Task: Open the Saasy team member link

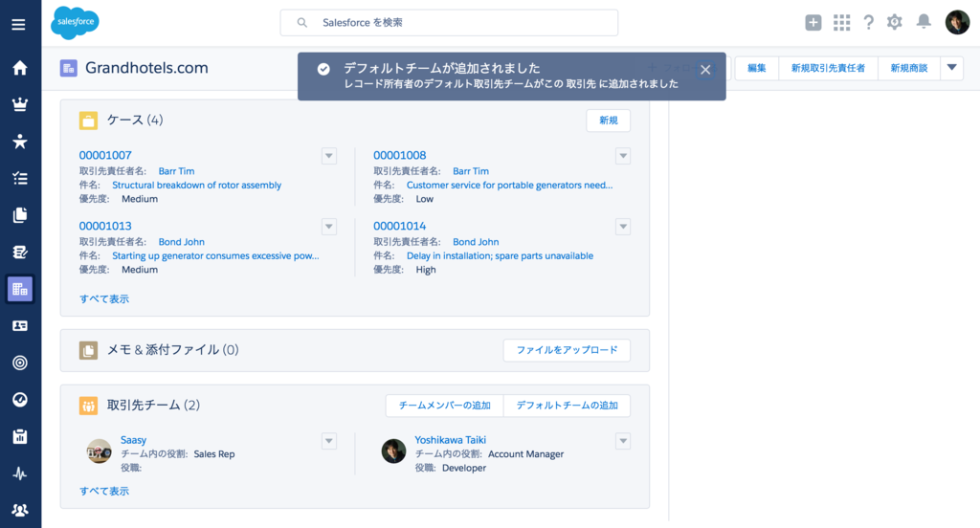Action: pyautogui.click(x=133, y=440)
